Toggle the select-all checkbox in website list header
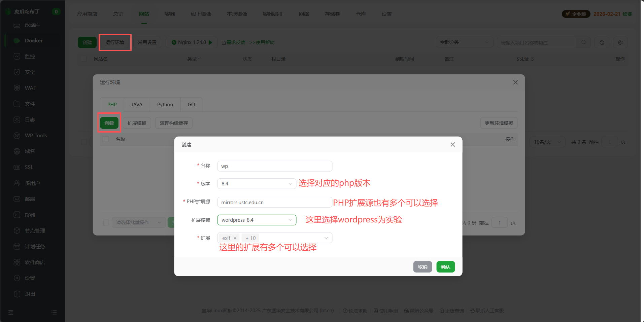Image resolution: width=644 pixels, height=322 pixels. tap(83, 59)
